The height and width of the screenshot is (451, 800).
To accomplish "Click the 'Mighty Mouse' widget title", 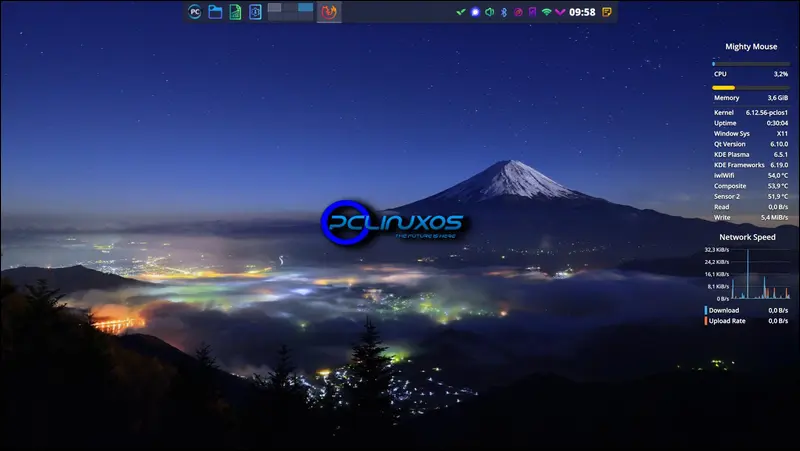I will point(751,46).
